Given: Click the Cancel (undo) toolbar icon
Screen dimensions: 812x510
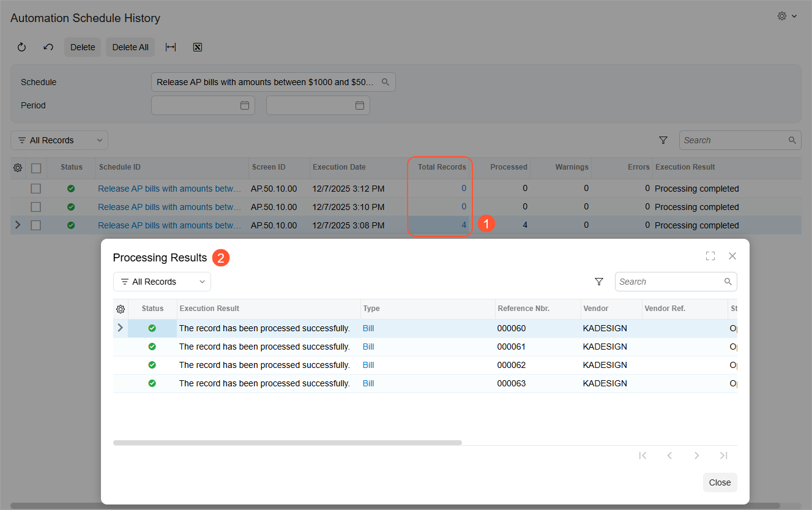Looking at the screenshot, I should tap(48, 47).
